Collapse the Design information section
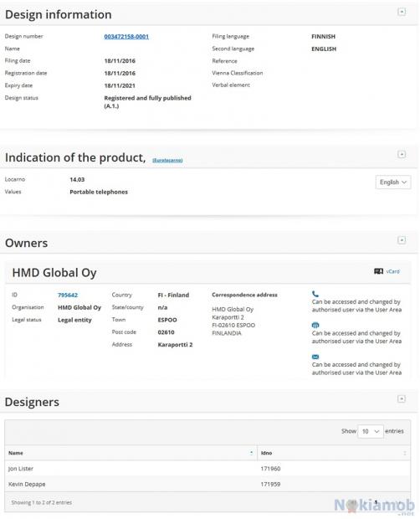 pyautogui.click(x=402, y=12)
